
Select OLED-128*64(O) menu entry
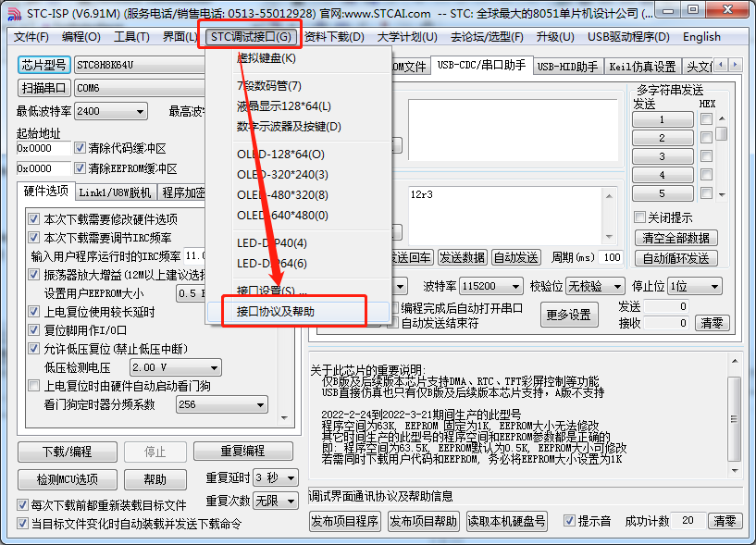298,155
